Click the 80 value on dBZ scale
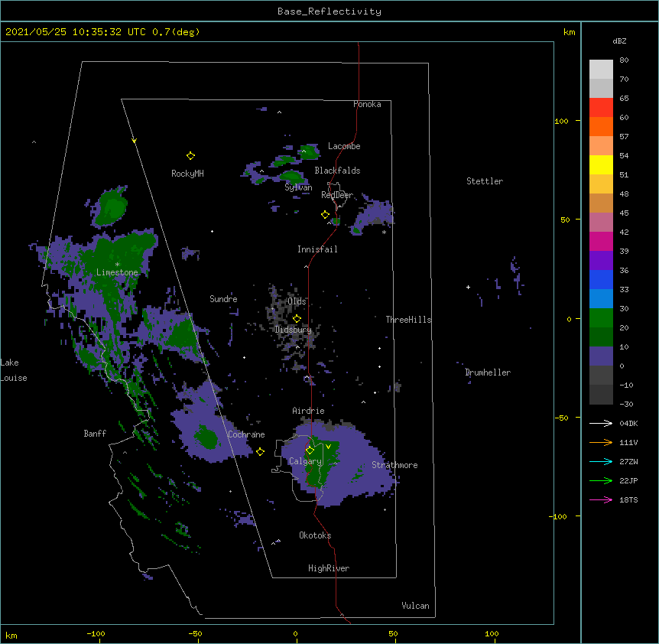Screen dimensions: 659x644 coord(624,60)
